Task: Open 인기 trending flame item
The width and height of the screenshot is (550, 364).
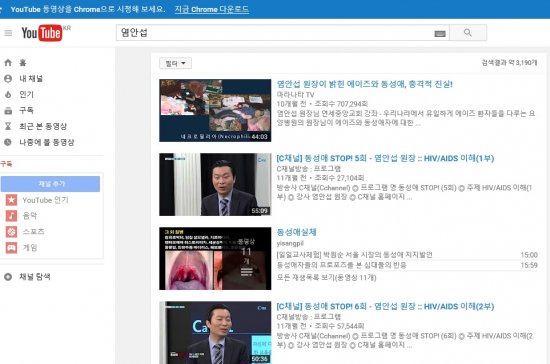Action: tap(26, 94)
